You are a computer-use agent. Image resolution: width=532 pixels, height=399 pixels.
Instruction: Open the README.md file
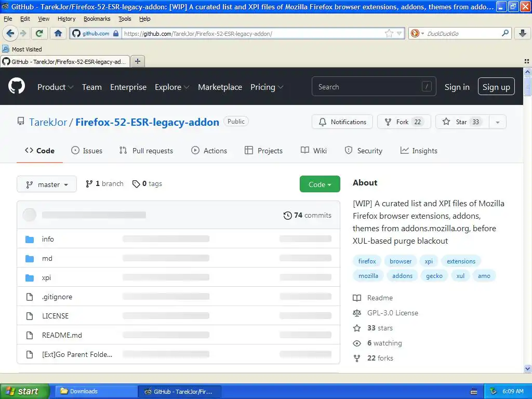tap(62, 335)
